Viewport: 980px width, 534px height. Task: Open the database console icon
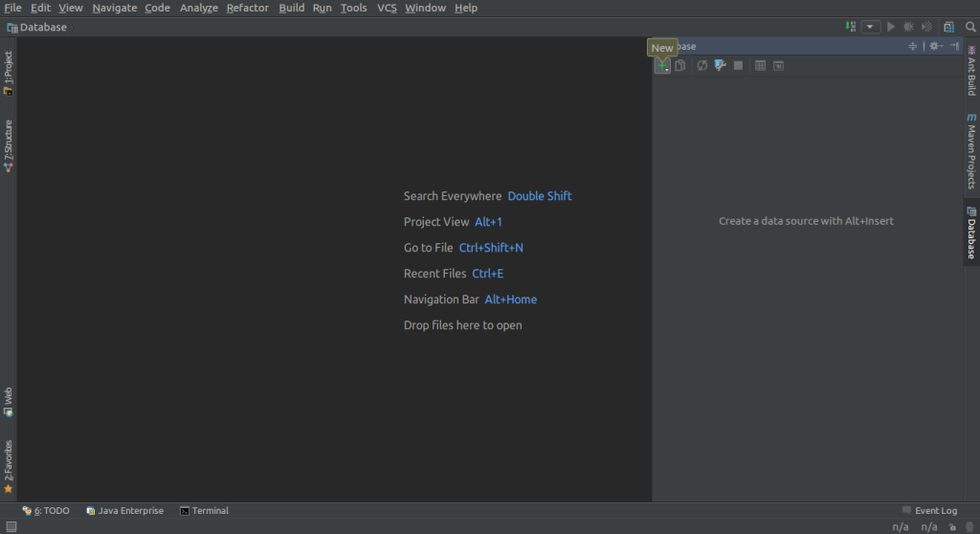778,66
